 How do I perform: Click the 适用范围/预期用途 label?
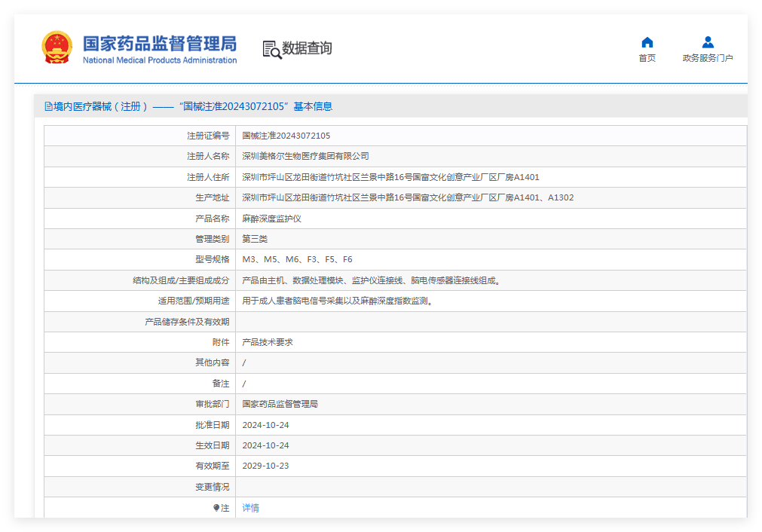coord(194,301)
